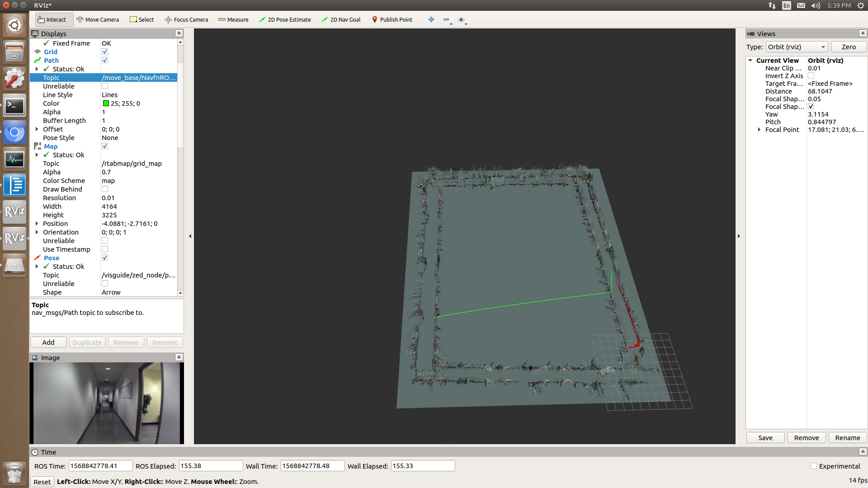Disable the Grid display checkbox
Viewport: 868px width, 488px height.
105,52
